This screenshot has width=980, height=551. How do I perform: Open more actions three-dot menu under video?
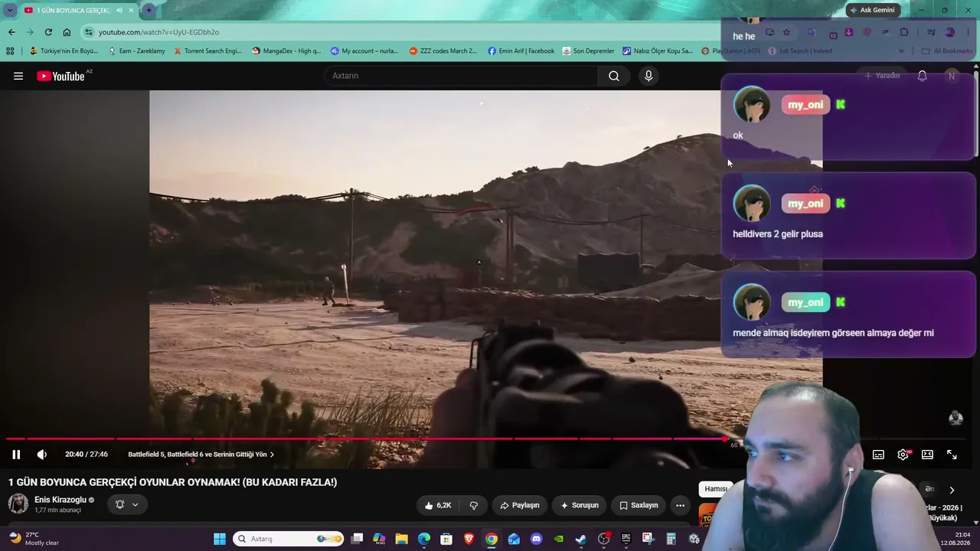[x=680, y=505]
